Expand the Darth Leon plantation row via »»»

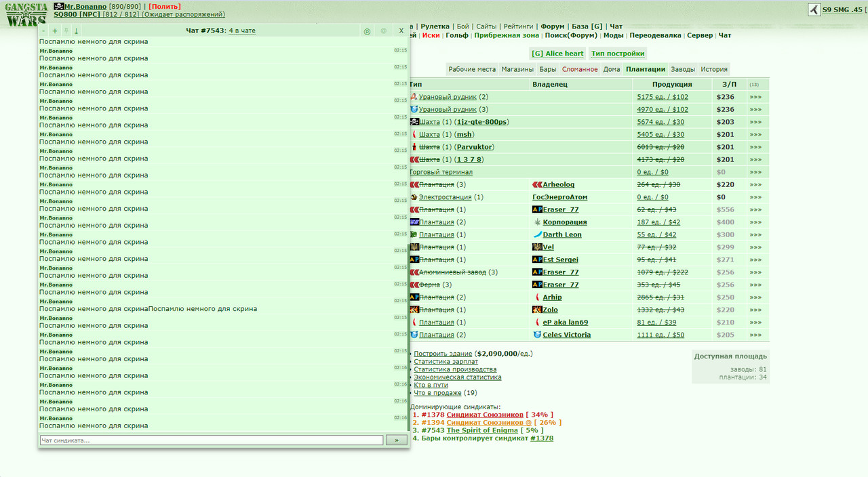coord(755,234)
